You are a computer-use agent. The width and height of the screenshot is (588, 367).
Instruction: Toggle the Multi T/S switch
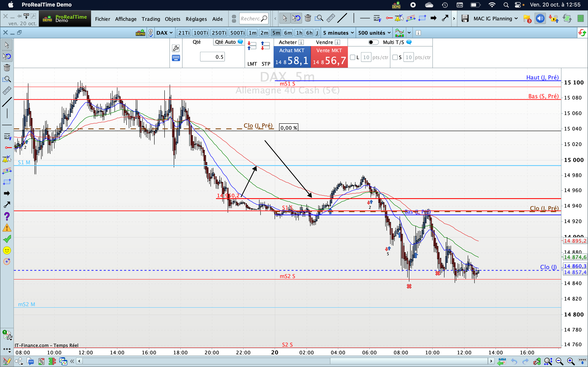(x=373, y=42)
